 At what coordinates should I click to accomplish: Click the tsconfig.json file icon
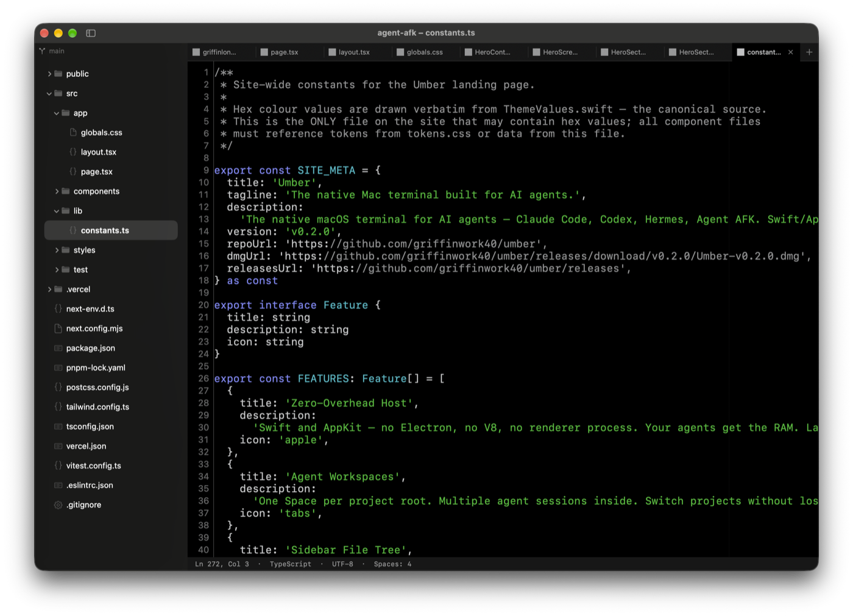tap(58, 427)
